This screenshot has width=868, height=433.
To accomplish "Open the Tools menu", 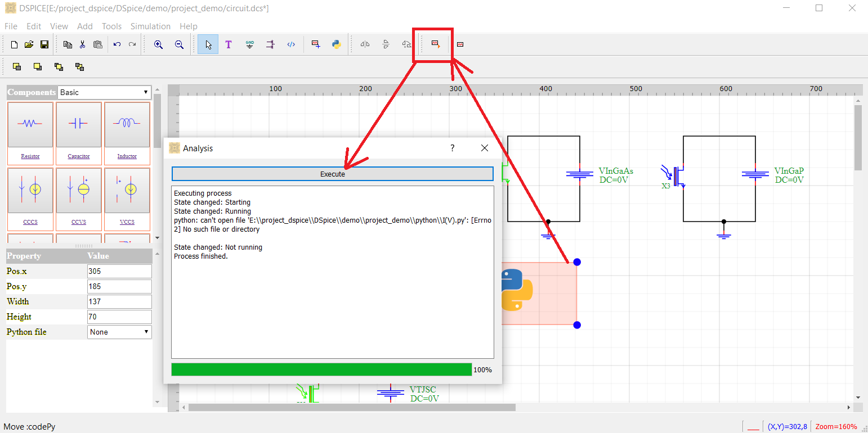I will [111, 26].
